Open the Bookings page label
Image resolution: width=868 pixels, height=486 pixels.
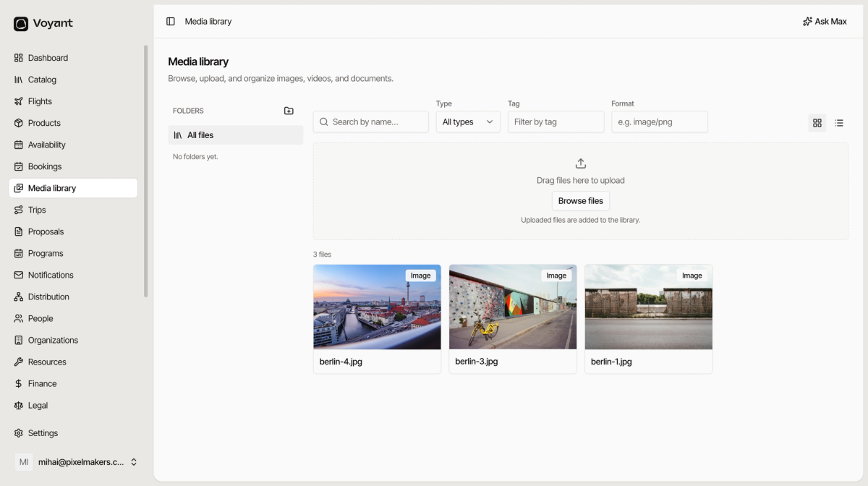coord(45,166)
